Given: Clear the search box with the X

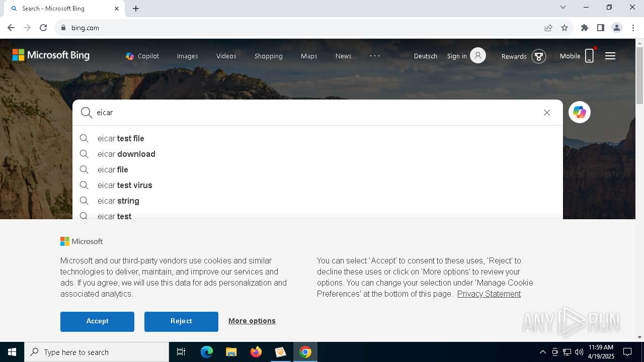Looking at the screenshot, I should (x=547, y=113).
